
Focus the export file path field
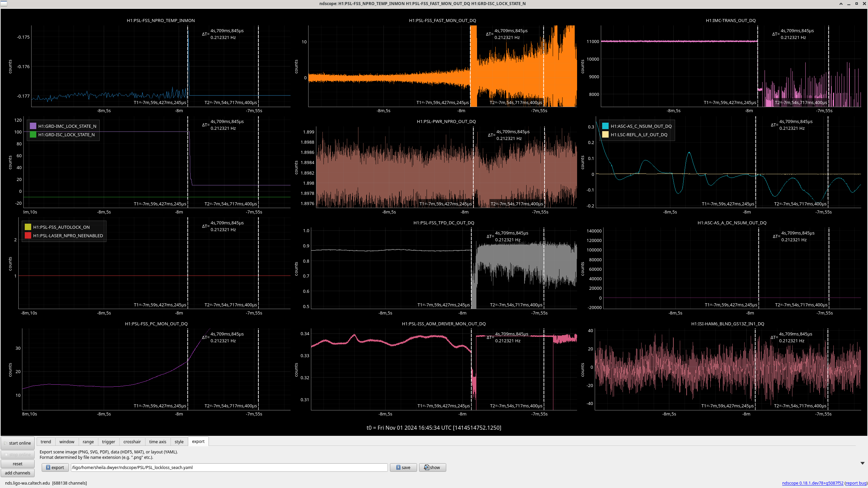[x=229, y=467]
